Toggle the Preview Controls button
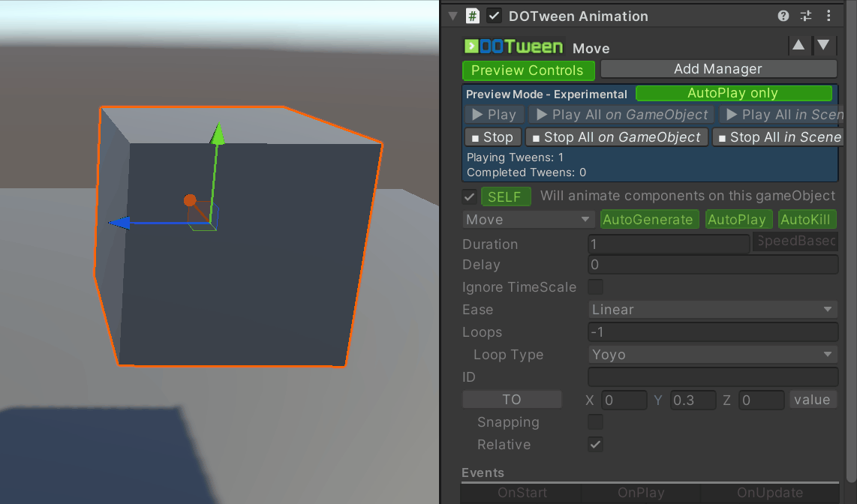The image size is (857, 504). click(527, 70)
